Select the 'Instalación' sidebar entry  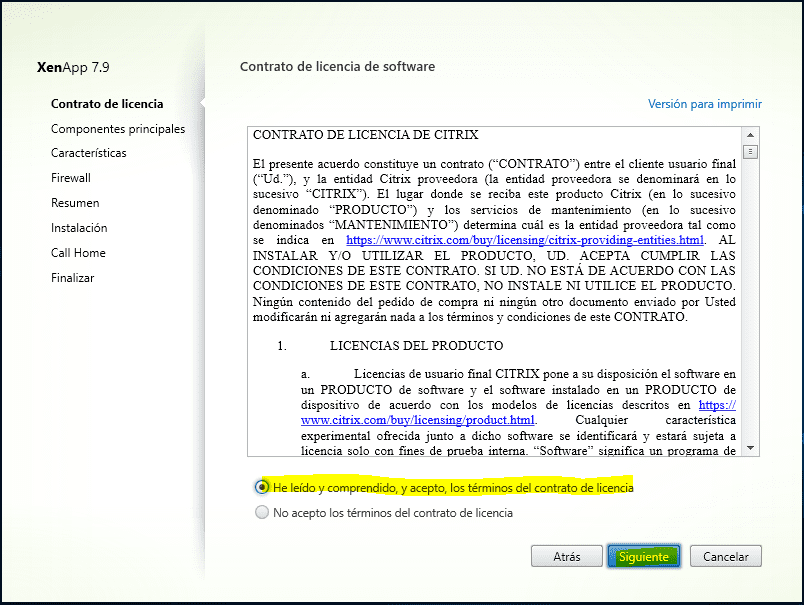pyautogui.click(x=82, y=228)
